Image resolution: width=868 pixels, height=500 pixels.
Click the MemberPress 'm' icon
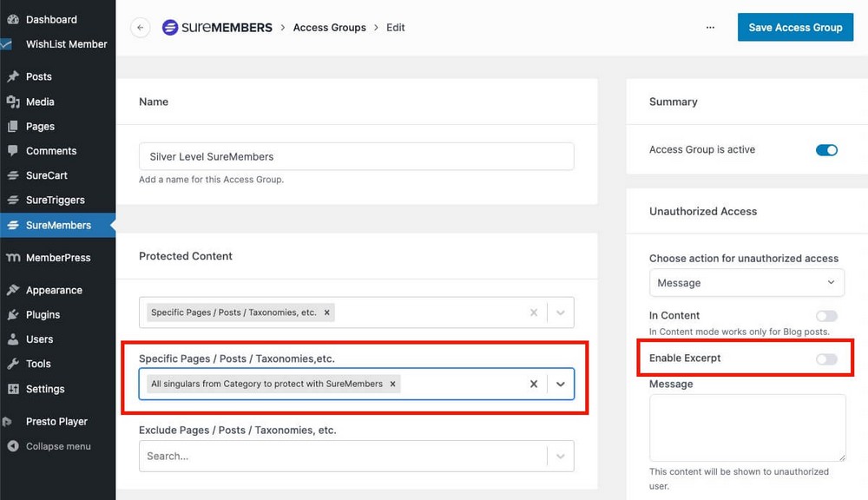13,258
